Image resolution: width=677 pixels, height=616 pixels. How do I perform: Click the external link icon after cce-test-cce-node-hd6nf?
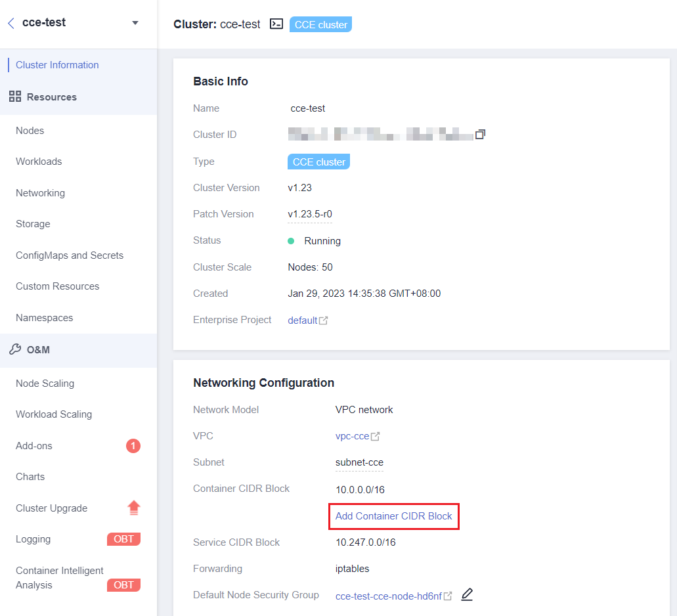(448, 596)
